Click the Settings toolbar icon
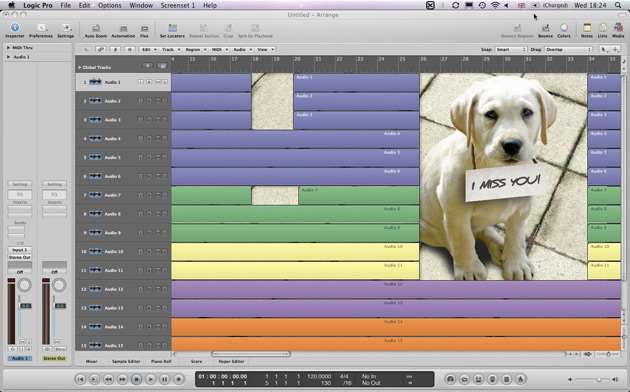 (x=65, y=28)
